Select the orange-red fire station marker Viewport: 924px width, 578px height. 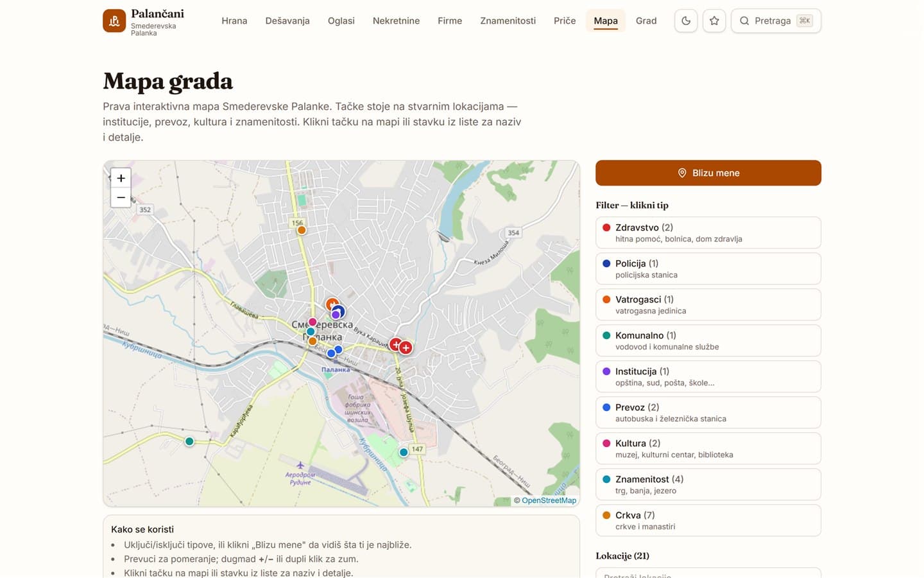(x=331, y=303)
